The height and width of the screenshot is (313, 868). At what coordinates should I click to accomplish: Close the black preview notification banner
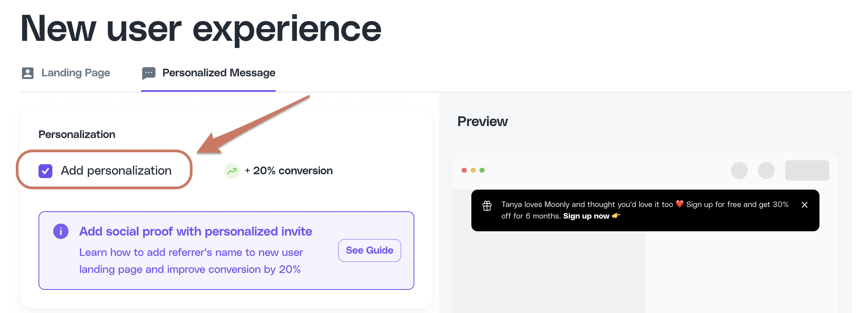click(804, 205)
